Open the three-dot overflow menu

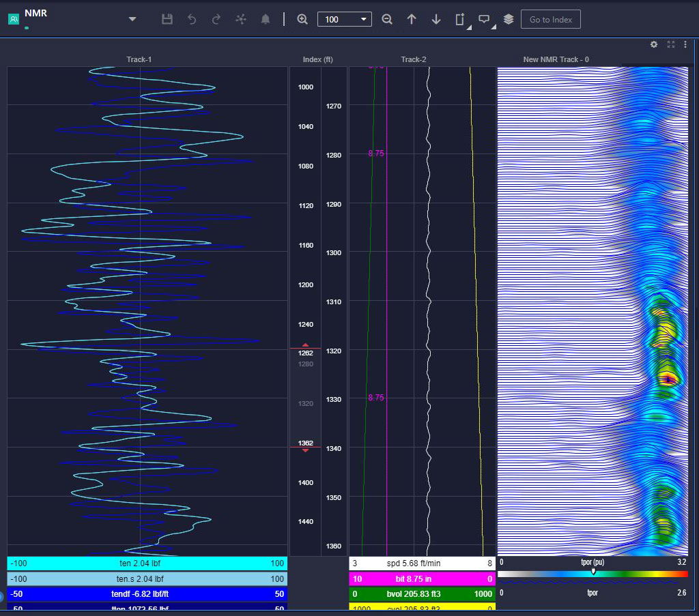686,44
